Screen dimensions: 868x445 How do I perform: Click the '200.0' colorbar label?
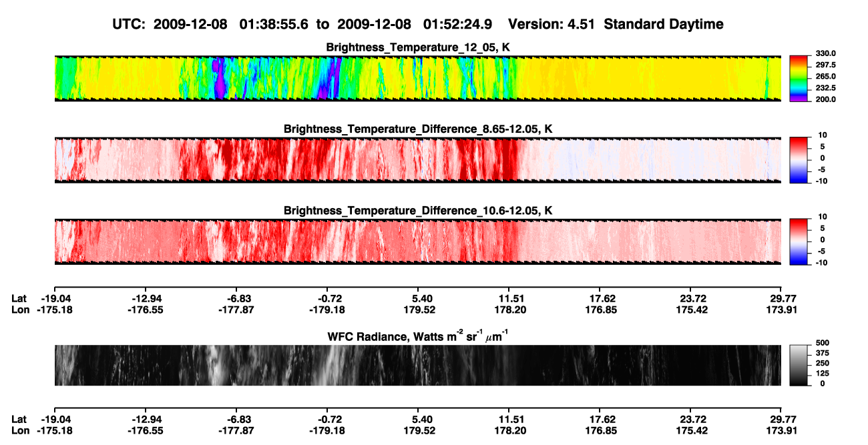pos(826,99)
